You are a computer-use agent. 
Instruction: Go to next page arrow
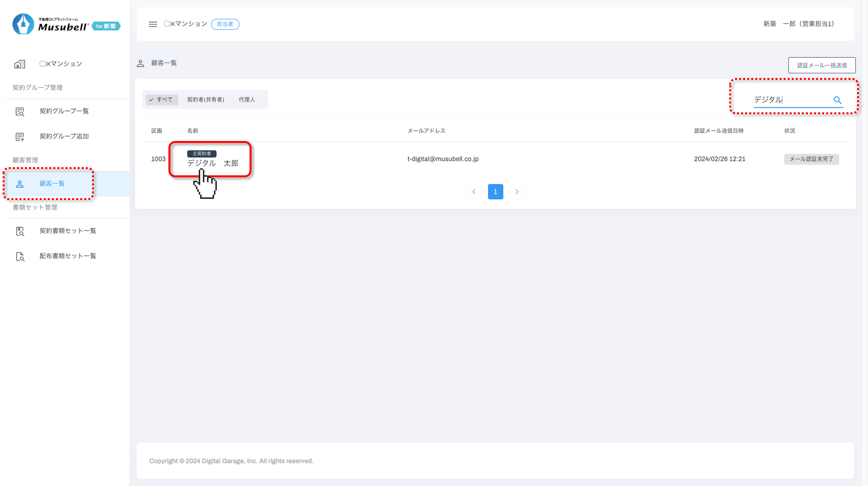(517, 192)
